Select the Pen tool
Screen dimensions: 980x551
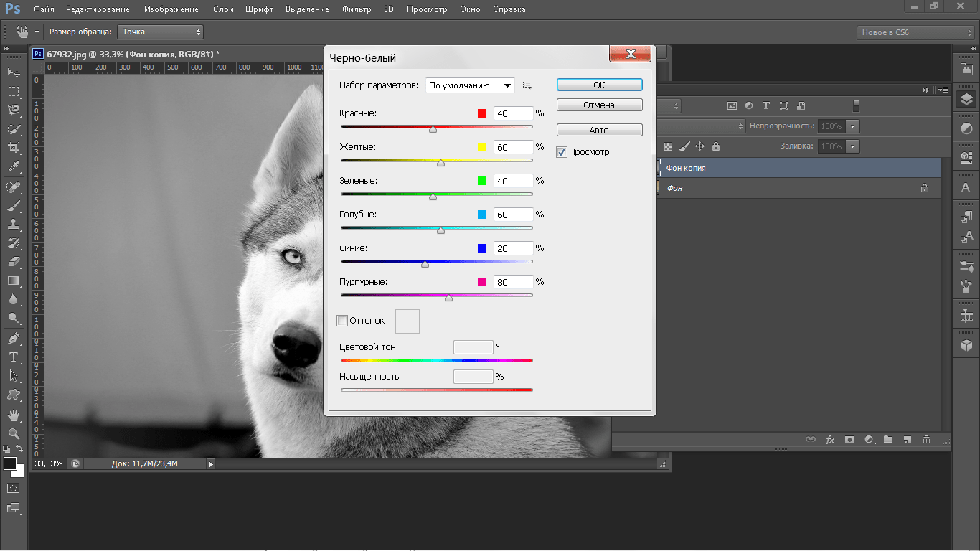(x=14, y=339)
